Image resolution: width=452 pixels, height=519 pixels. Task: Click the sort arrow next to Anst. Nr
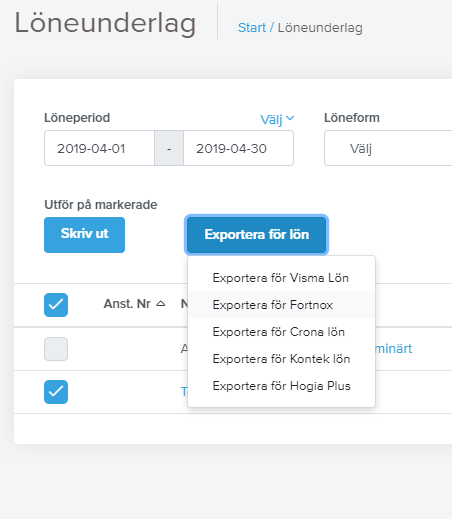tap(161, 304)
